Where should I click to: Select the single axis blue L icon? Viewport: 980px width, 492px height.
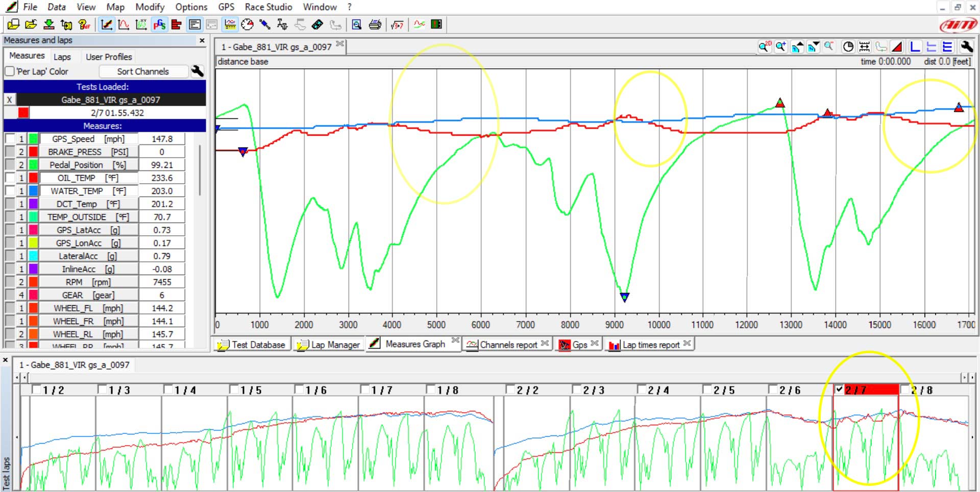click(x=915, y=47)
